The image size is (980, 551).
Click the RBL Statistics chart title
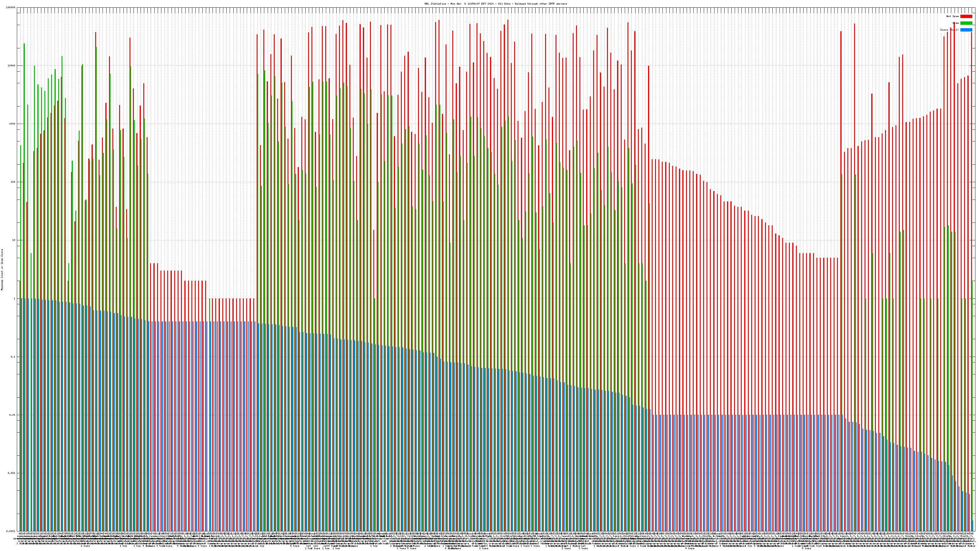(495, 4)
